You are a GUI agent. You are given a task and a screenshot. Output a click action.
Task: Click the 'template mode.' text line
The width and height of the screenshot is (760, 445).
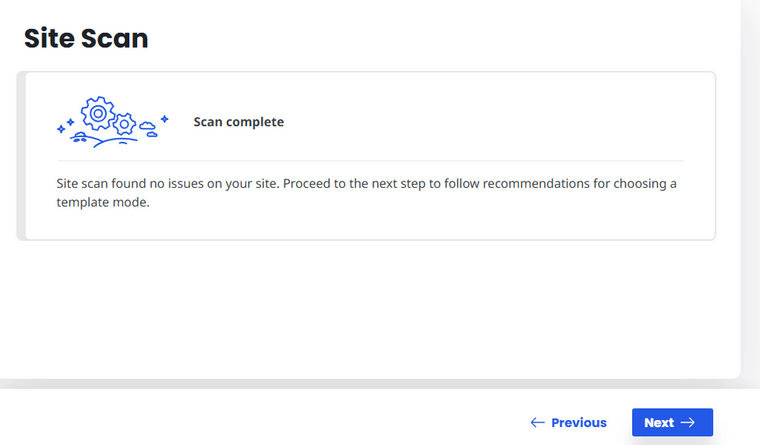[x=103, y=202]
